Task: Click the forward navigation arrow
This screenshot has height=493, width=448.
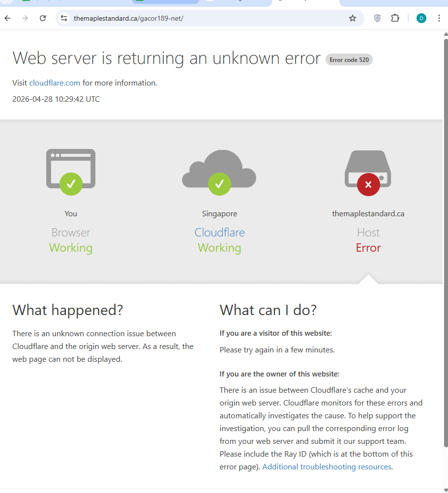Action: tap(25, 18)
